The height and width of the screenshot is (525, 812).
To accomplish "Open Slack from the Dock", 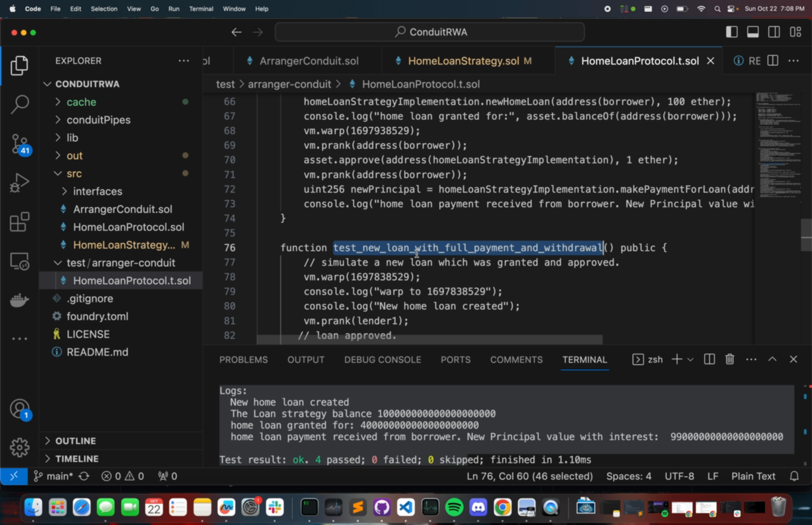I will point(275,507).
